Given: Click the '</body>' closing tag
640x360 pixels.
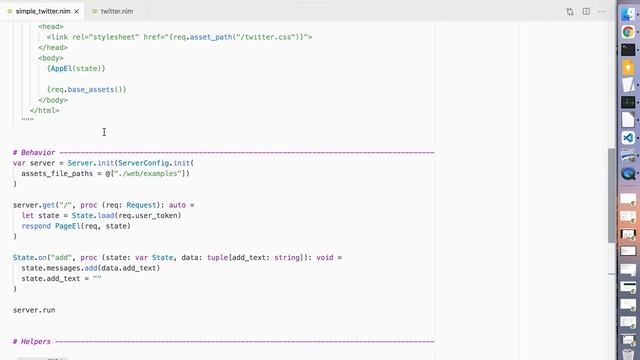Looking at the screenshot, I should coord(53,100).
